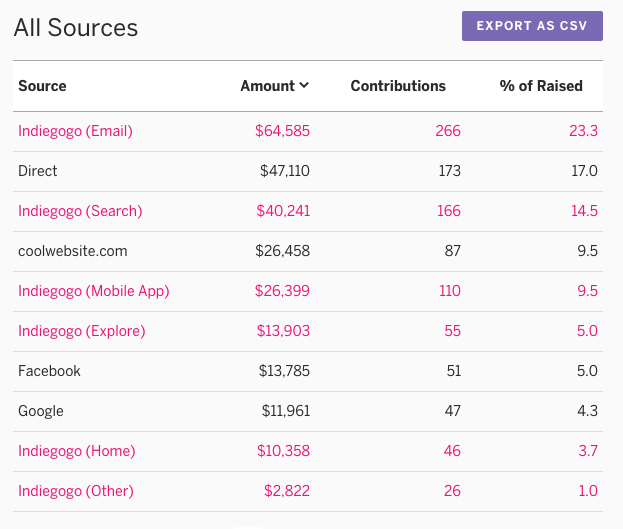623x529 pixels.
Task: Sort by % of Raised column
Action: tap(541, 86)
